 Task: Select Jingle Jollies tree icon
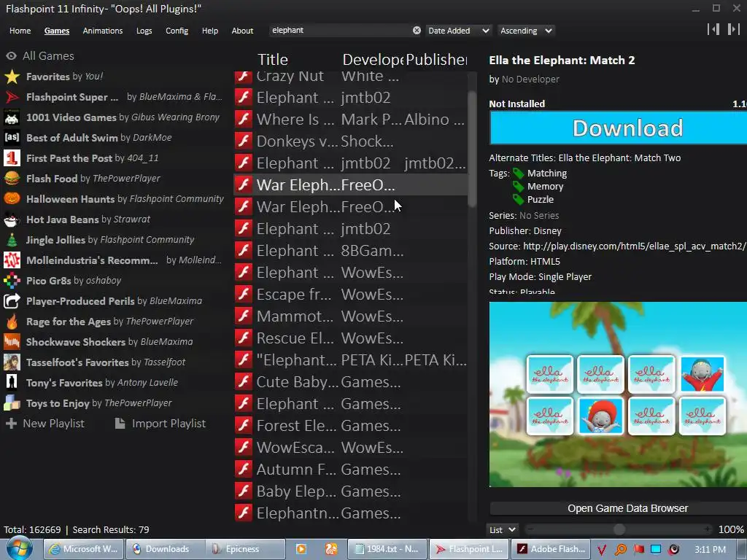coord(12,240)
